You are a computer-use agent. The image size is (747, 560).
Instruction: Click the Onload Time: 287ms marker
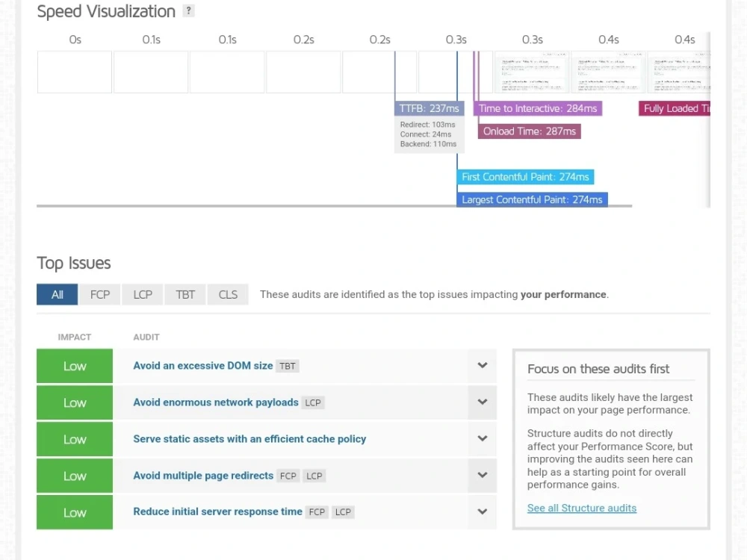pyautogui.click(x=530, y=131)
